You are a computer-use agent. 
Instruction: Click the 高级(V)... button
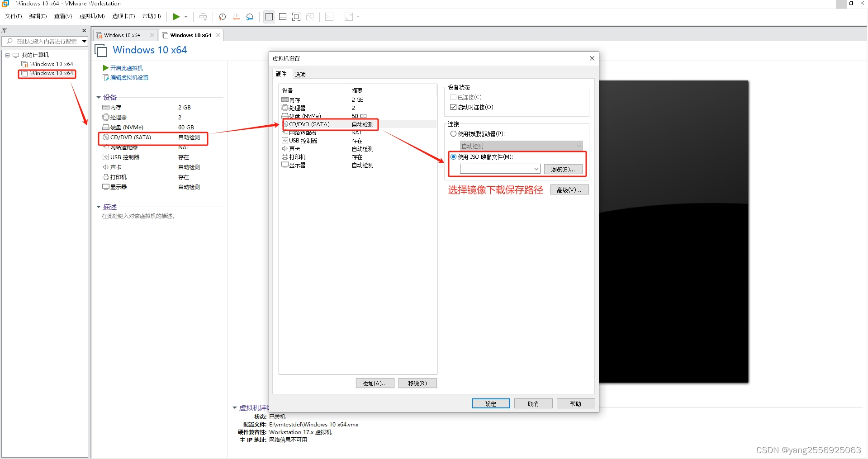click(x=569, y=190)
